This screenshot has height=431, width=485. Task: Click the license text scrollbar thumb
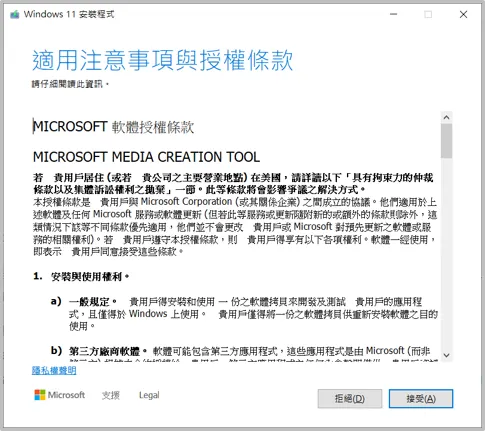coord(446,141)
